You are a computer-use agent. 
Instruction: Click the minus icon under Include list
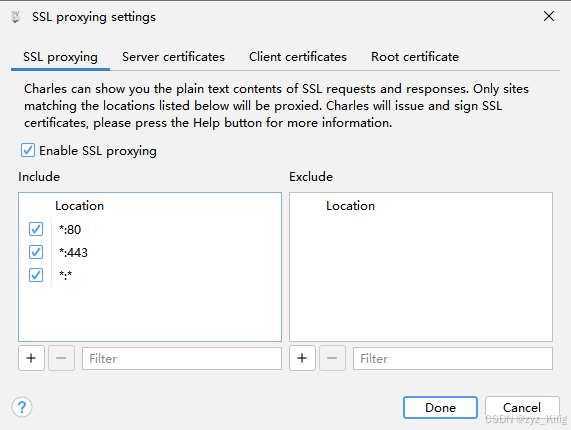tap(61, 358)
